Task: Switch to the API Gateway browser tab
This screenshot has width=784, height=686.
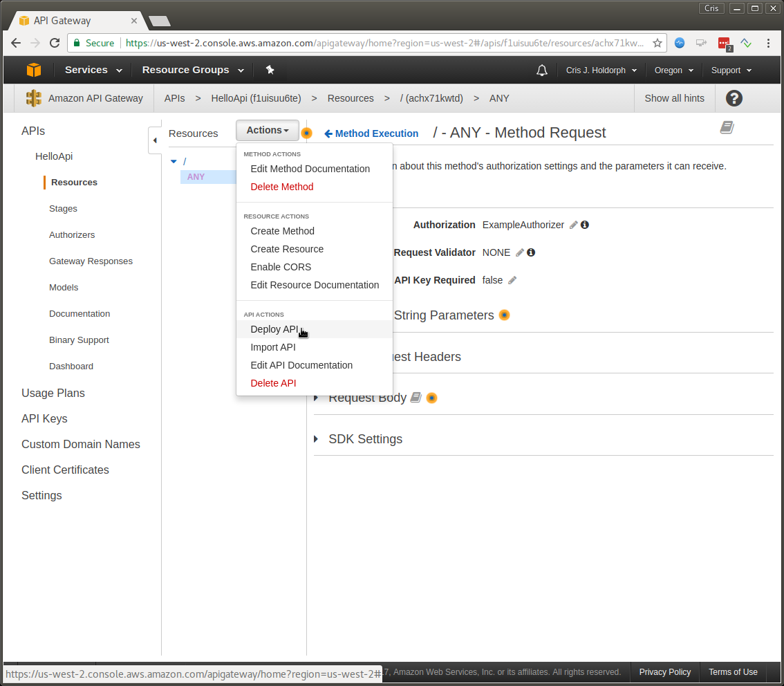Action: point(77,21)
